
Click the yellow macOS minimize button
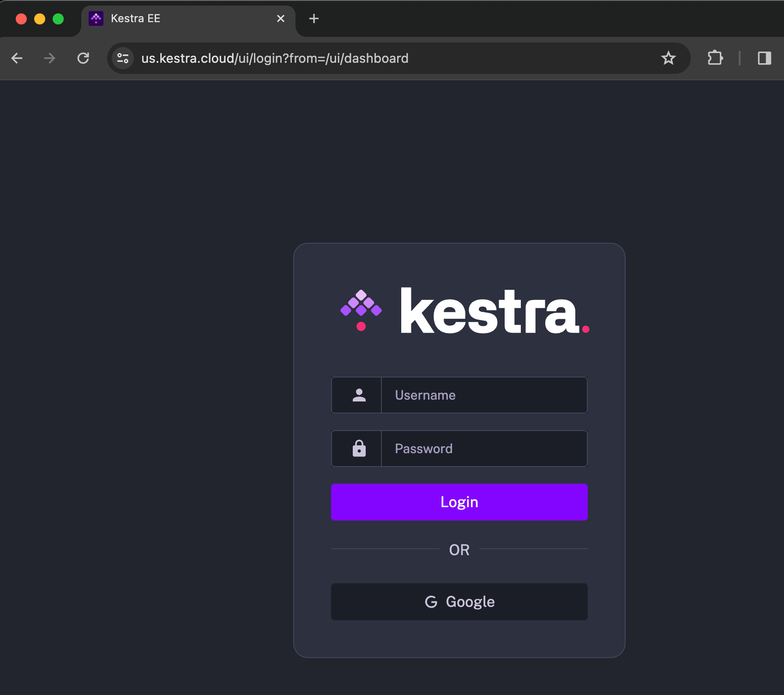coord(40,19)
